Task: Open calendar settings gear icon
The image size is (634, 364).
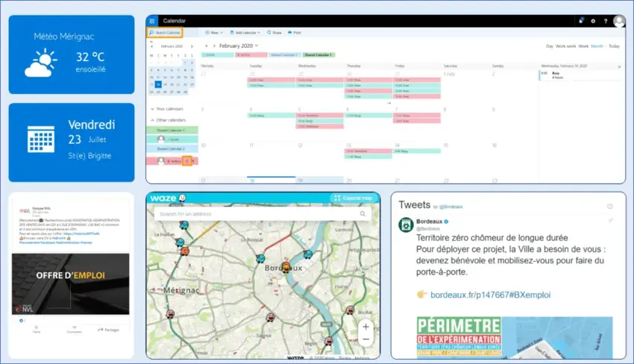Action: (593, 22)
